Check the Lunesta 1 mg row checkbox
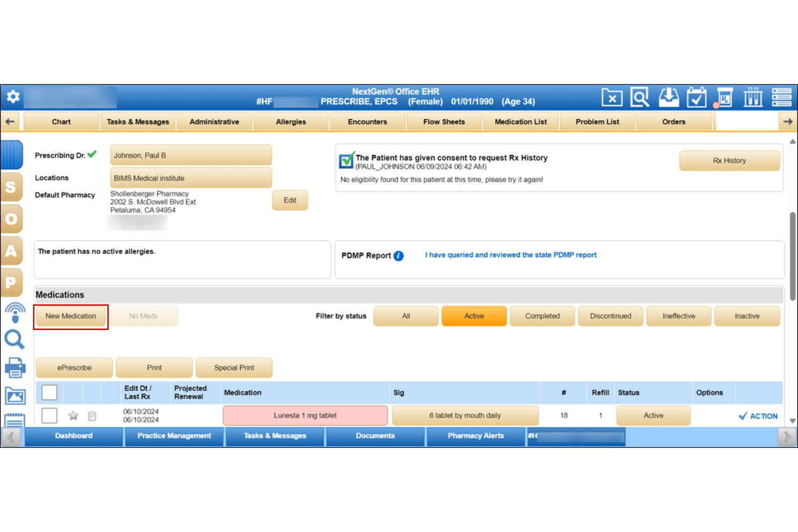798x532 pixels. pyautogui.click(x=50, y=416)
